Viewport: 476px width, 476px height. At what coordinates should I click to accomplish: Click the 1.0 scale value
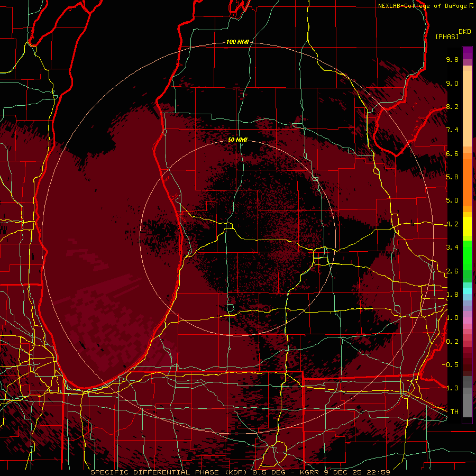coord(452,318)
